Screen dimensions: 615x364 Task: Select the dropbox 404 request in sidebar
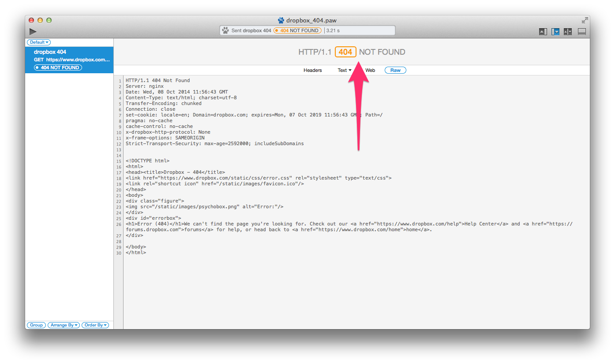click(69, 60)
